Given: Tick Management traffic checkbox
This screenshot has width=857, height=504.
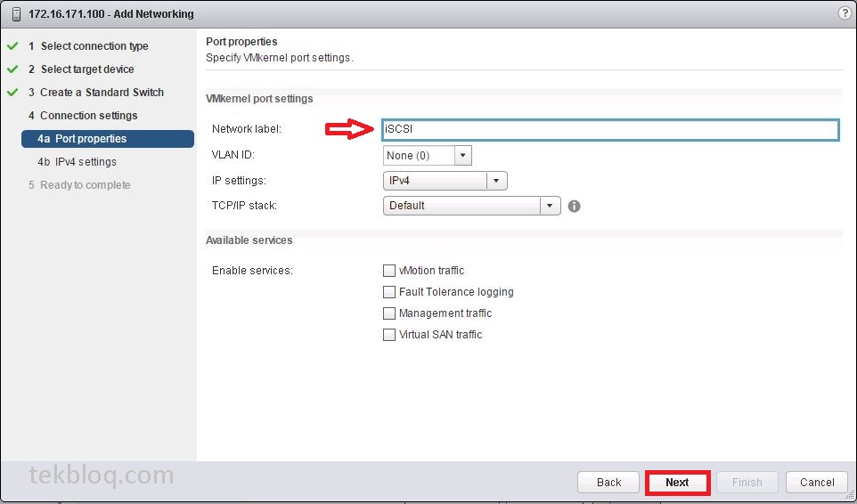Looking at the screenshot, I should (389, 313).
